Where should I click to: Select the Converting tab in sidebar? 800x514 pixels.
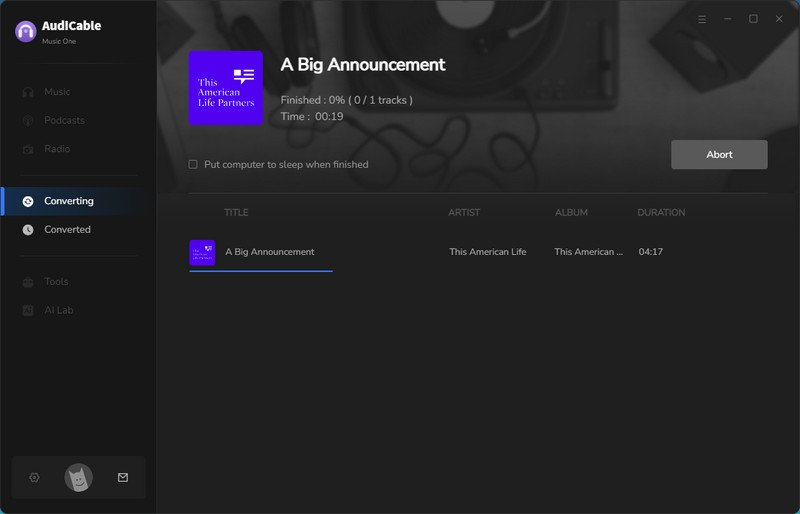coord(79,201)
